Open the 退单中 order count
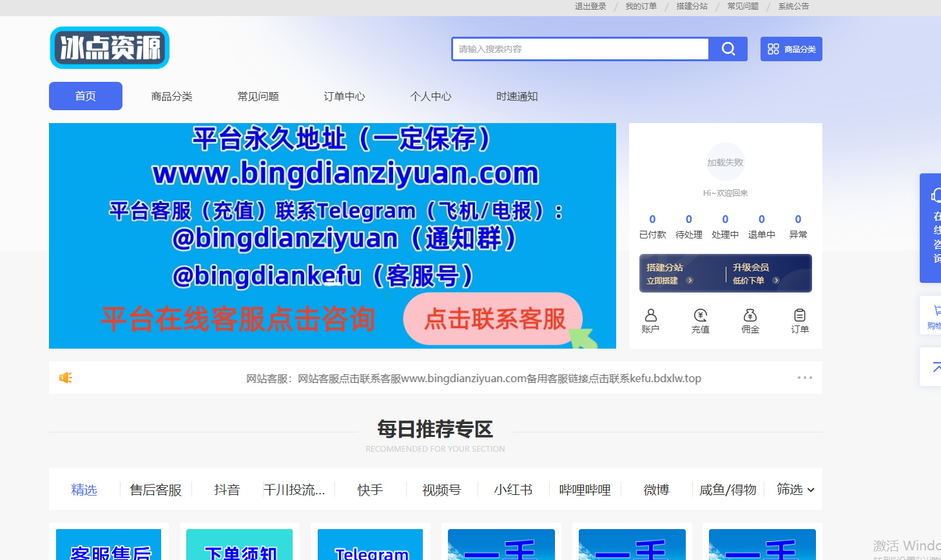The image size is (941, 560). pos(762,226)
